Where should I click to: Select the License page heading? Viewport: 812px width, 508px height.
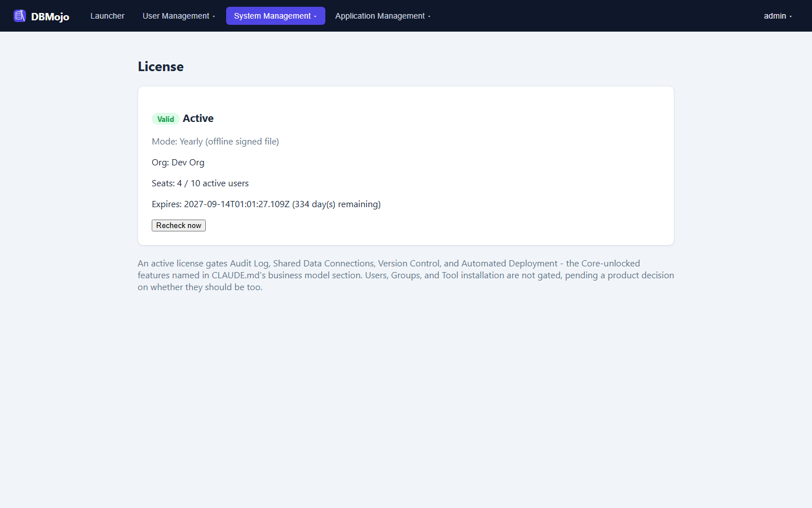pyautogui.click(x=161, y=67)
